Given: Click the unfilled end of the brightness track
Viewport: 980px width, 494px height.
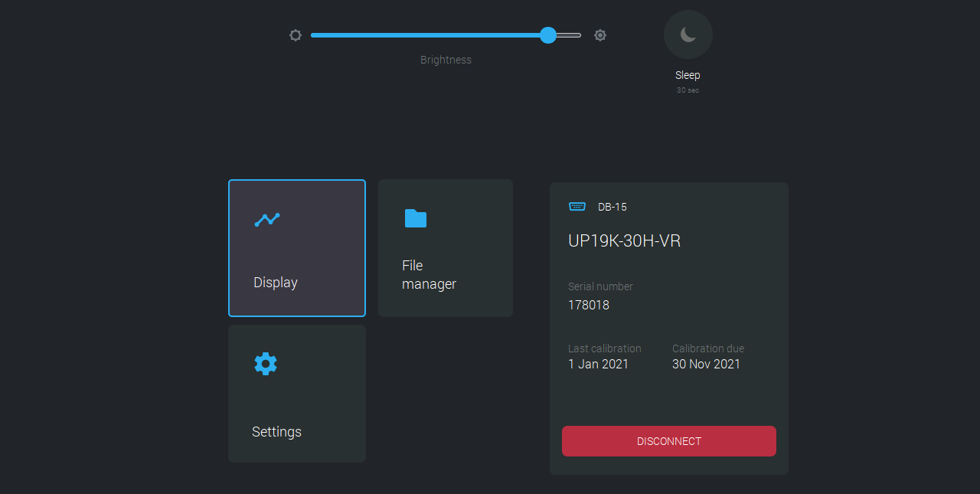Looking at the screenshot, I should 570,35.
